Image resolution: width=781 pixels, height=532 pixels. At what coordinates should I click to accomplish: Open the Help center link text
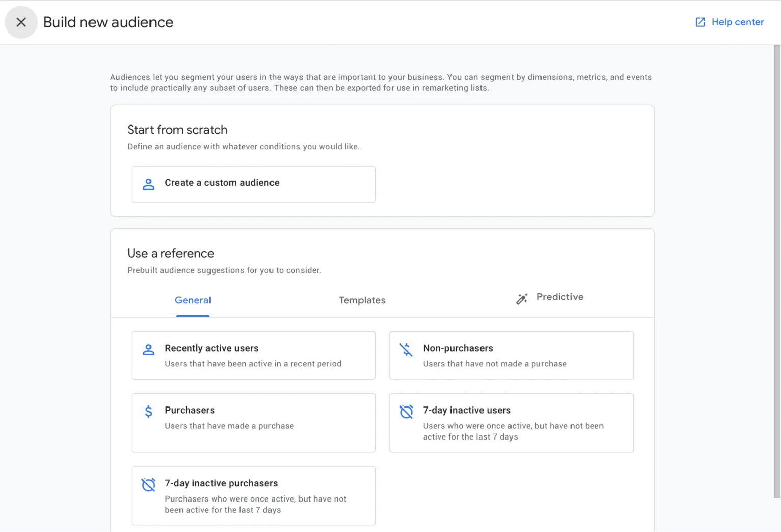point(738,22)
